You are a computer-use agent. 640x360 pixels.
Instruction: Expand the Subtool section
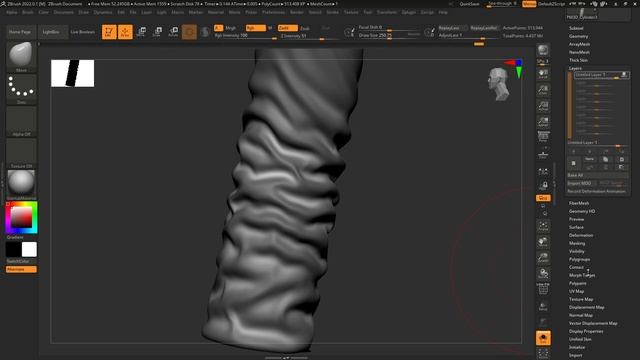point(576,28)
